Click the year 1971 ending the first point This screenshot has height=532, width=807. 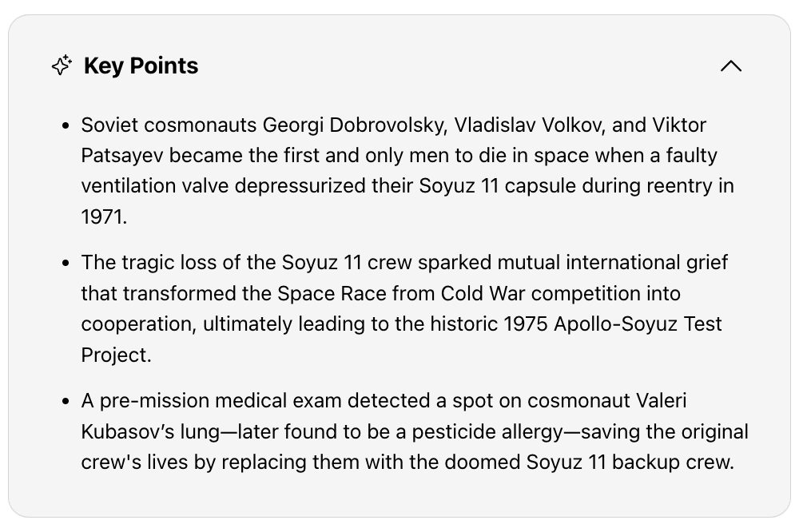tap(104, 216)
